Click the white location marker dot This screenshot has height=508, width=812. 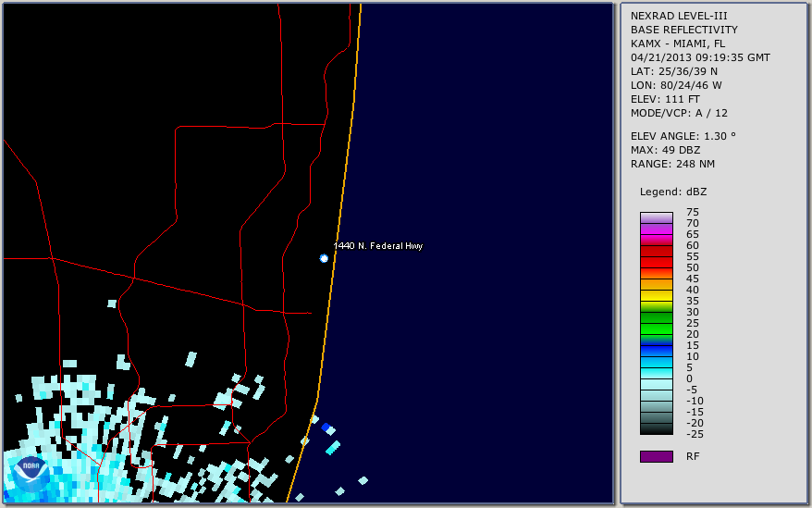(x=324, y=258)
